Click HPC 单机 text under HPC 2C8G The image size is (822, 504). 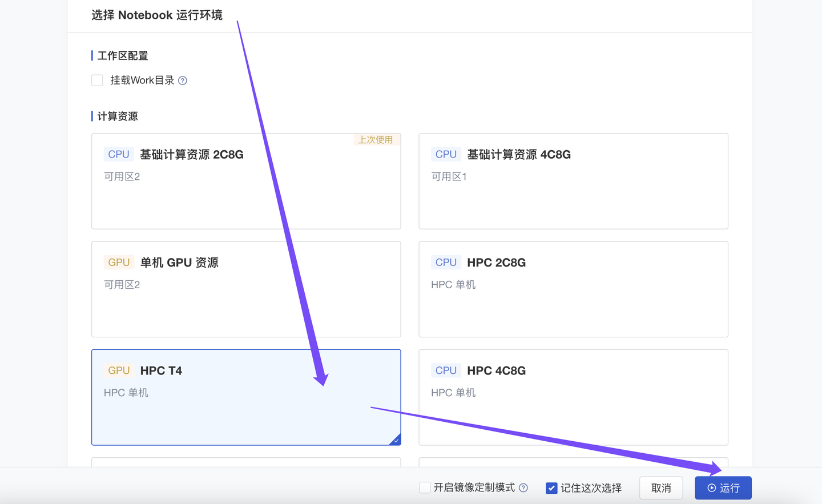click(x=453, y=285)
